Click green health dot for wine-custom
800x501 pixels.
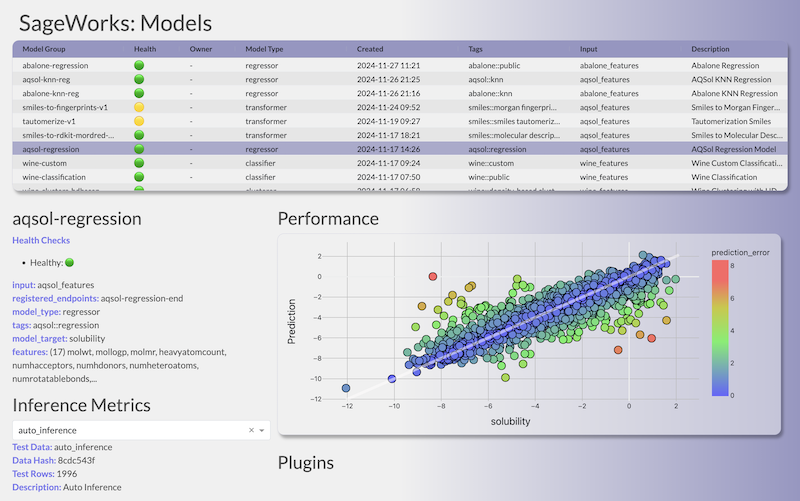[x=139, y=163]
